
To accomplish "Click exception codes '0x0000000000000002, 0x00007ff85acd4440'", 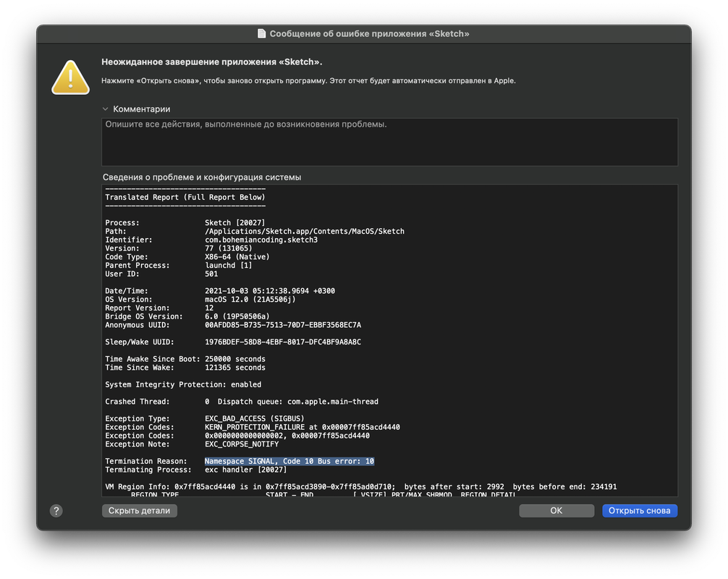I will point(287,436).
